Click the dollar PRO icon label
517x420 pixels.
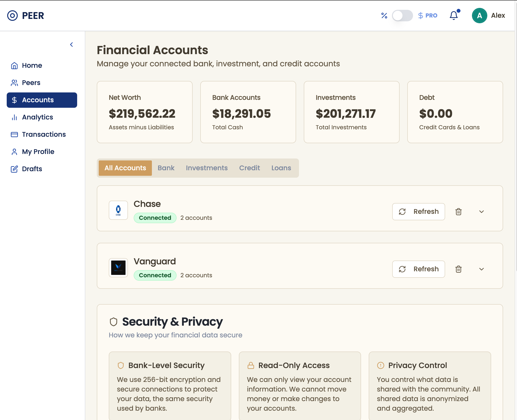click(428, 16)
